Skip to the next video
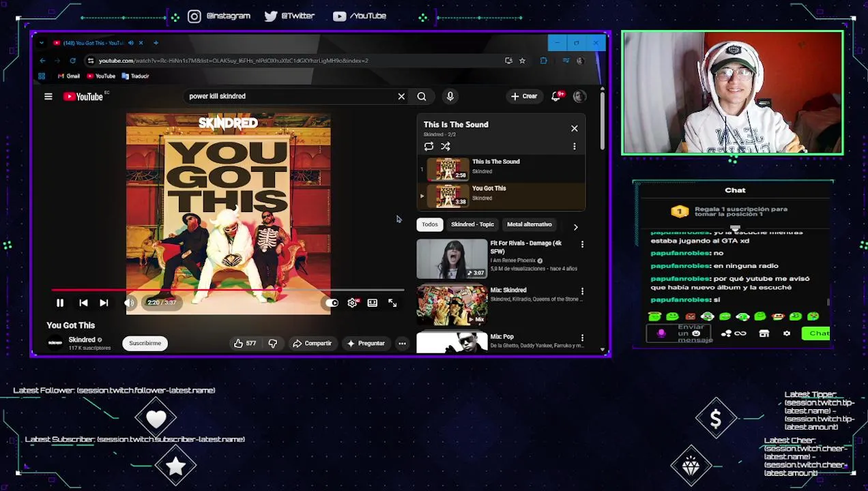 pos(104,303)
